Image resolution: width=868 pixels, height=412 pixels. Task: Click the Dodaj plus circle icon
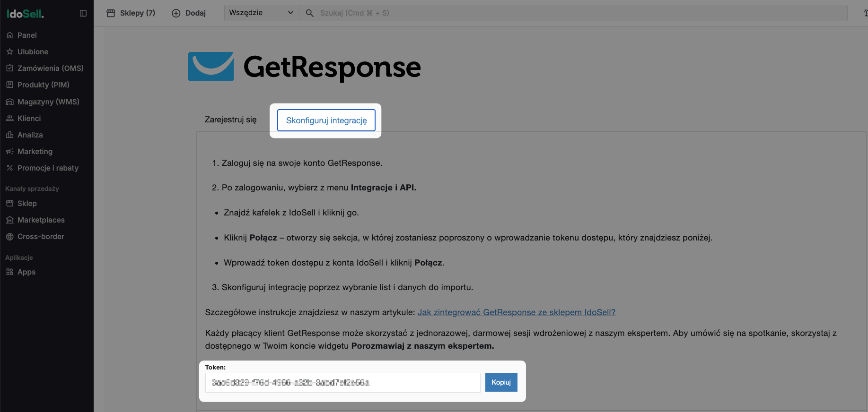pos(176,13)
